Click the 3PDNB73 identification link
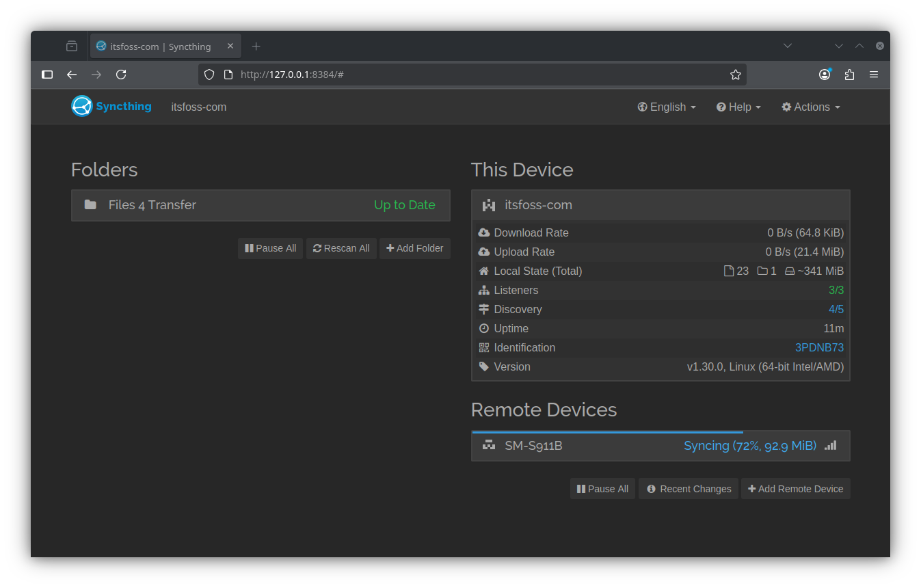The height and width of the screenshot is (588, 921). (819, 347)
